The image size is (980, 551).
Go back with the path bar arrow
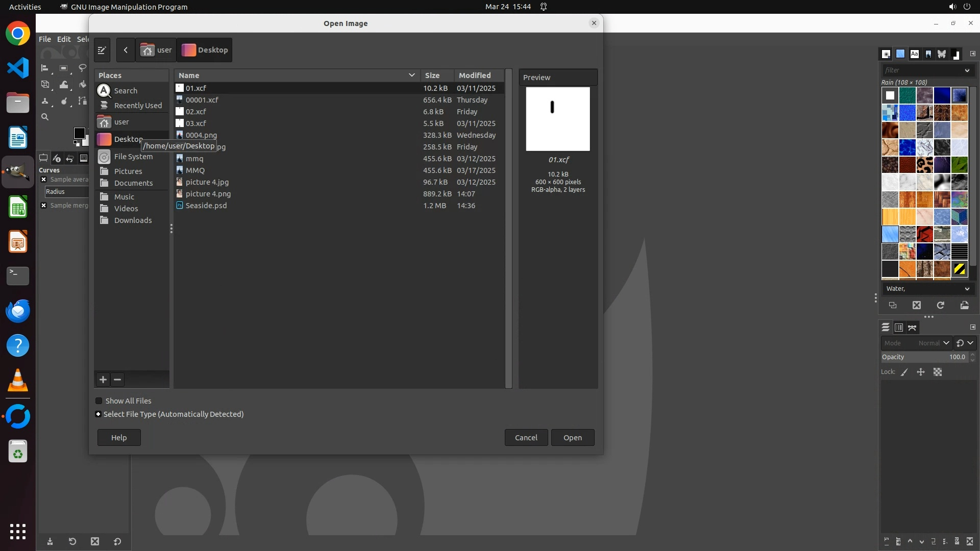click(x=126, y=50)
